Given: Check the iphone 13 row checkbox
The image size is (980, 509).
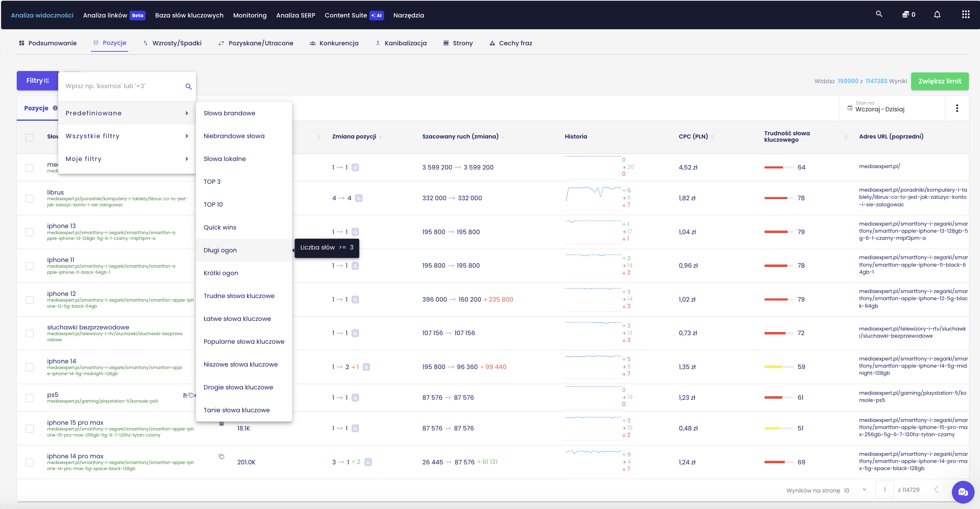Looking at the screenshot, I should click(30, 232).
